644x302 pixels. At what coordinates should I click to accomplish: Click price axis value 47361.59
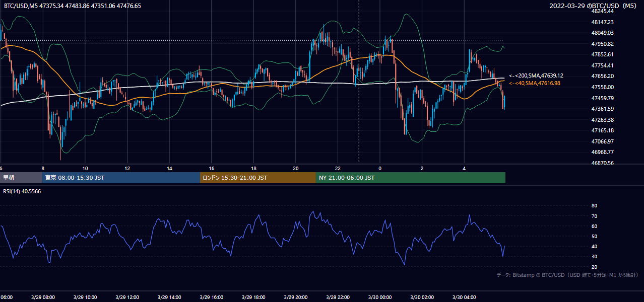[602, 109]
